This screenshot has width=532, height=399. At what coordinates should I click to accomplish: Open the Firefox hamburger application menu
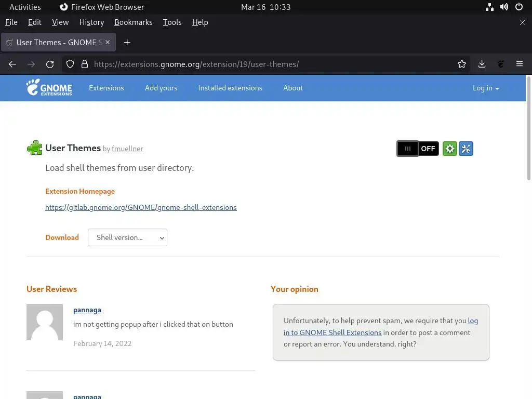tap(520, 64)
